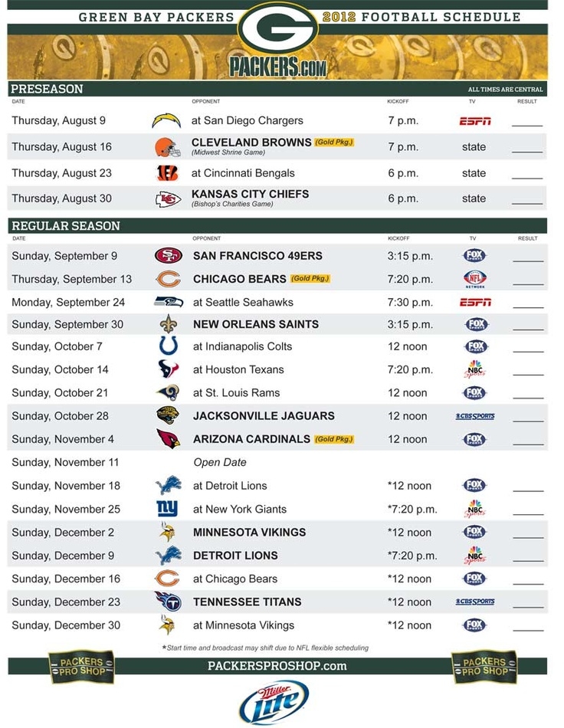Click the San Diego Chargers bolt logo
The width and height of the screenshot is (564, 728).
pyautogui.click(x=166, y=120)
